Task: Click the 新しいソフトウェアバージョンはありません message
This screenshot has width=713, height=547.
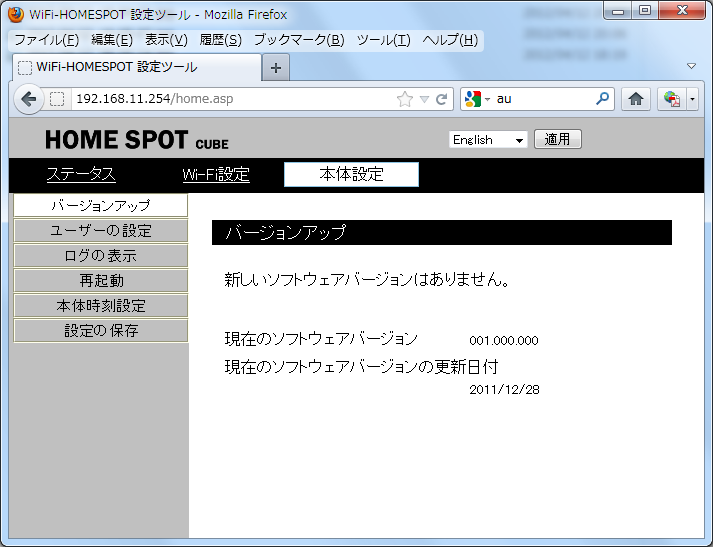Action: 367,280
